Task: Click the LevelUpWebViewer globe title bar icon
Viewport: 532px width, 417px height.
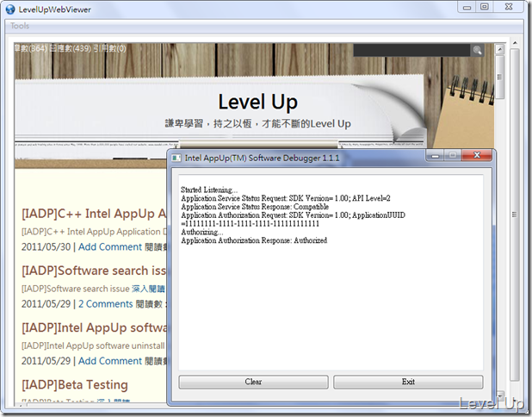Action: [x=10, y=9]
